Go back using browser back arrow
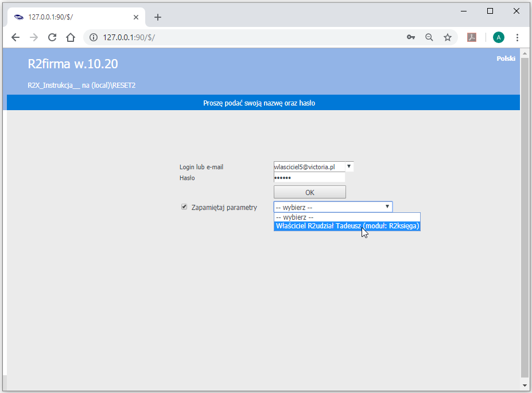Viewport: 532px width, 393px height. (15, 37)
